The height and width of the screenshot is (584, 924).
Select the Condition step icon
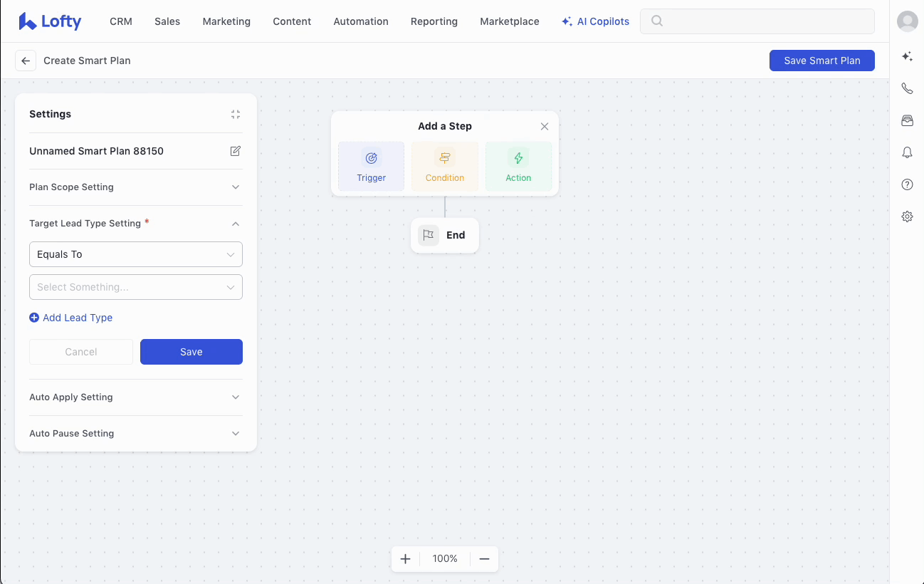tap(445, 158)
